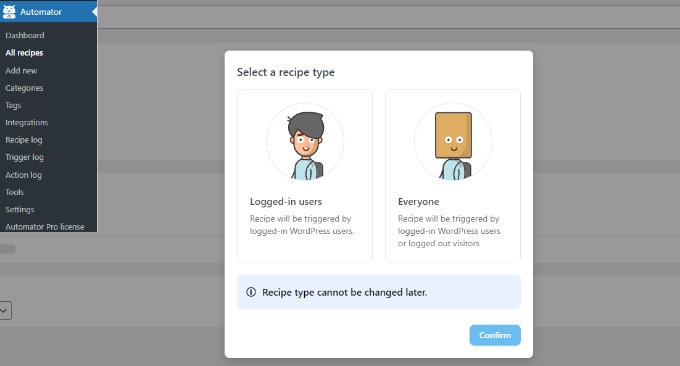This screenshot has height=366, width=680.
Task: Open All recipes in the sidebar
Action: [24, 53]
